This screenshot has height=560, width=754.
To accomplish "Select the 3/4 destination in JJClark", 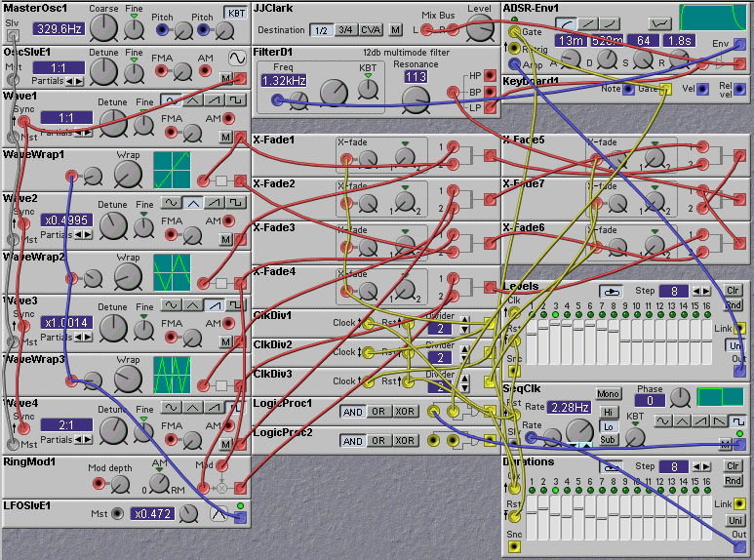I will click(344, 30).
